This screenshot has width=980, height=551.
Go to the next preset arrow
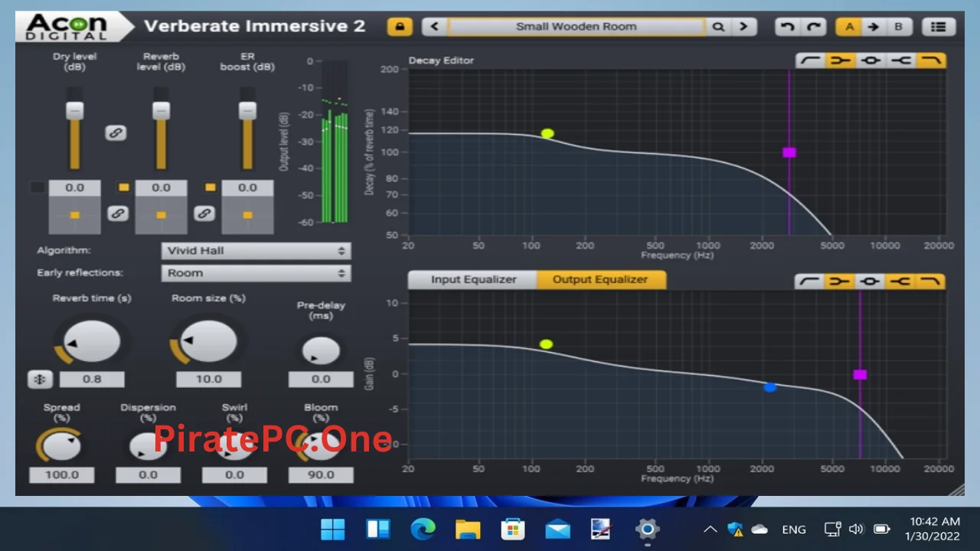click(x=743, y=27)
